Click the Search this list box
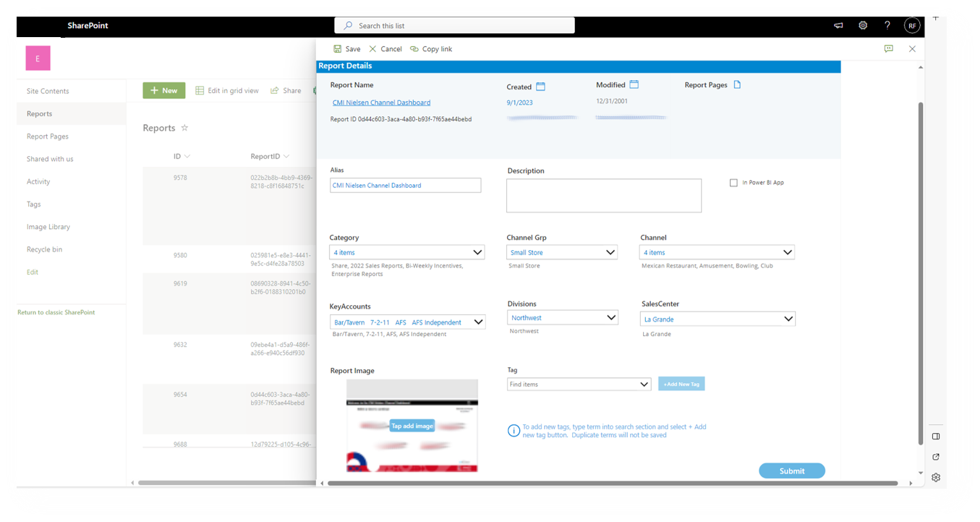The width and height of the screenshot is (980, 522). coord(455,26)
